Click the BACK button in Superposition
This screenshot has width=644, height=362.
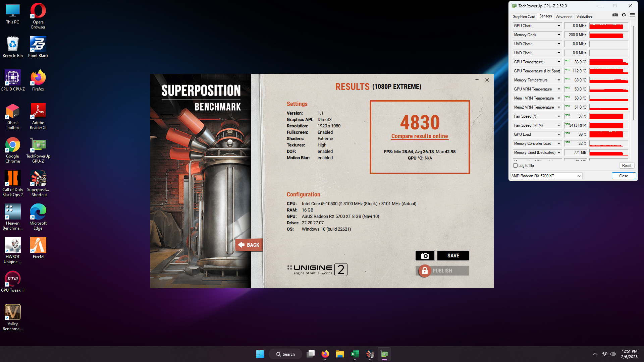249,245
